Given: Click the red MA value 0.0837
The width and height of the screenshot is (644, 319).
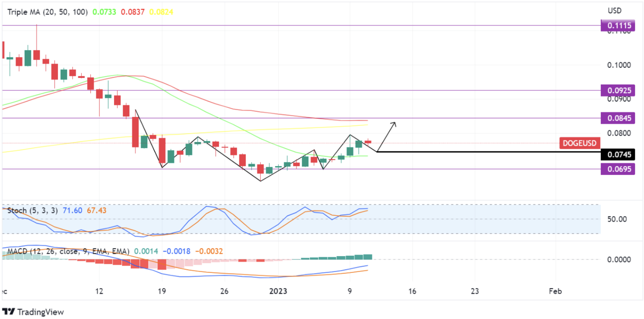Looking at the screenshot, I should (x=133, y=12).
